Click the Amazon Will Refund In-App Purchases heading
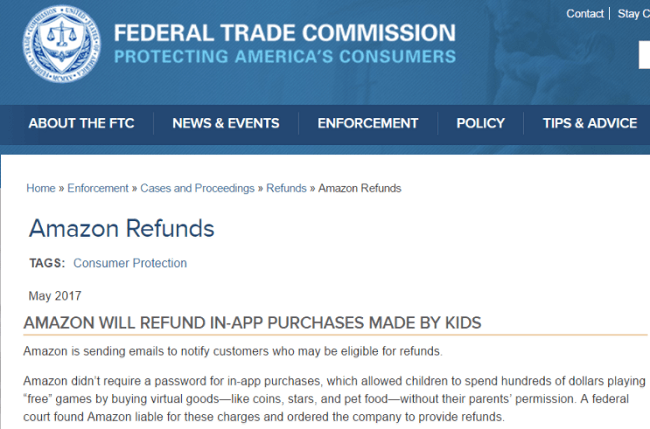The width and height of the screenshot is (650, 429). click(252, 323)
